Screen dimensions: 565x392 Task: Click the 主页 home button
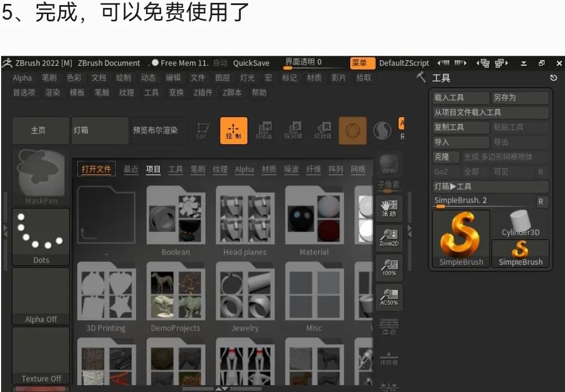pyautogui.click(x=41, y=130)
